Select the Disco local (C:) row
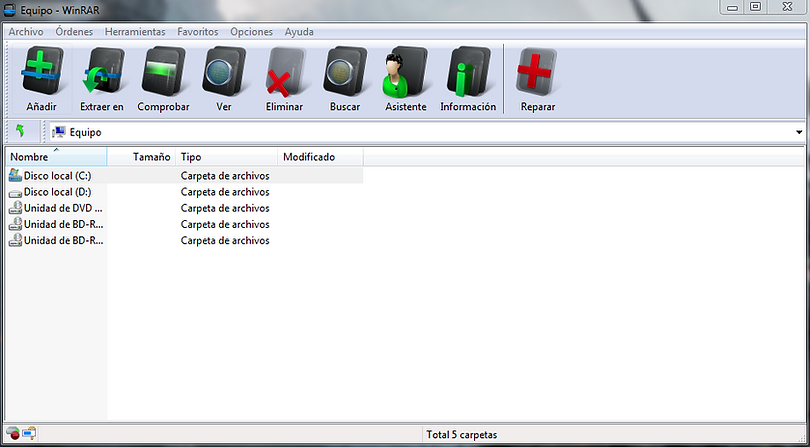 click(x=184, y=176)
